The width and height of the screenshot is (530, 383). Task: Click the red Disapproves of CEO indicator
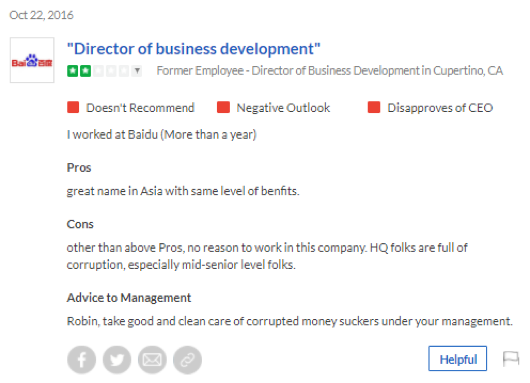pyautogui.click(x=374, y=107)
